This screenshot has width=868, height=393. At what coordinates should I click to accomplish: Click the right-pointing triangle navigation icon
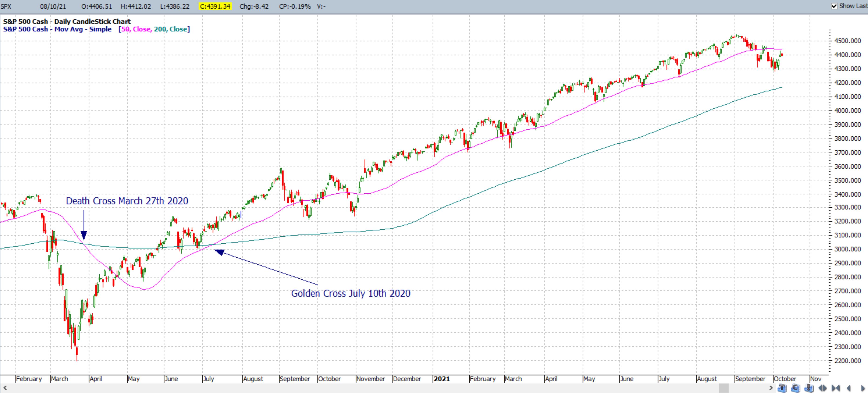click(863, 388)
